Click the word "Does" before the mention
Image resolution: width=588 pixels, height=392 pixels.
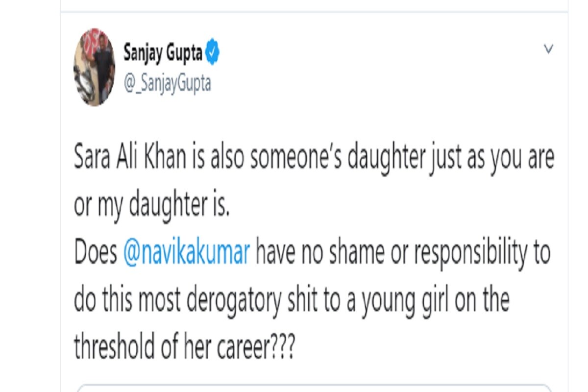96,253
